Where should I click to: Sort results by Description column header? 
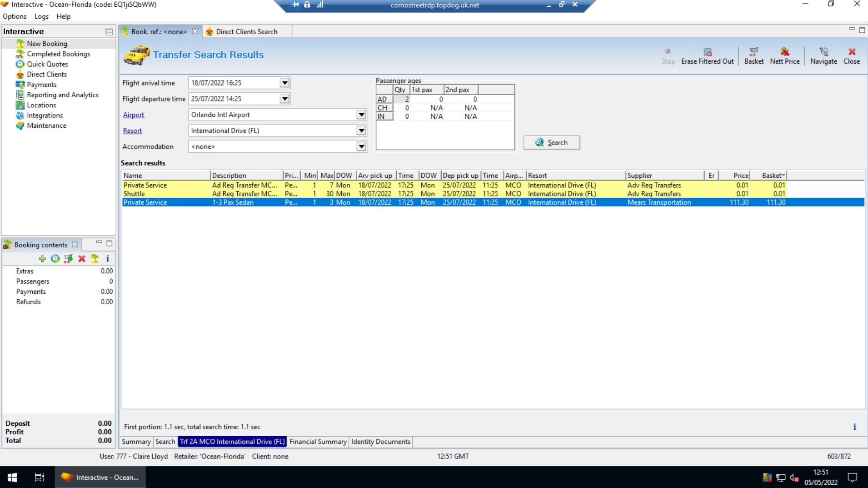point(246,176)
